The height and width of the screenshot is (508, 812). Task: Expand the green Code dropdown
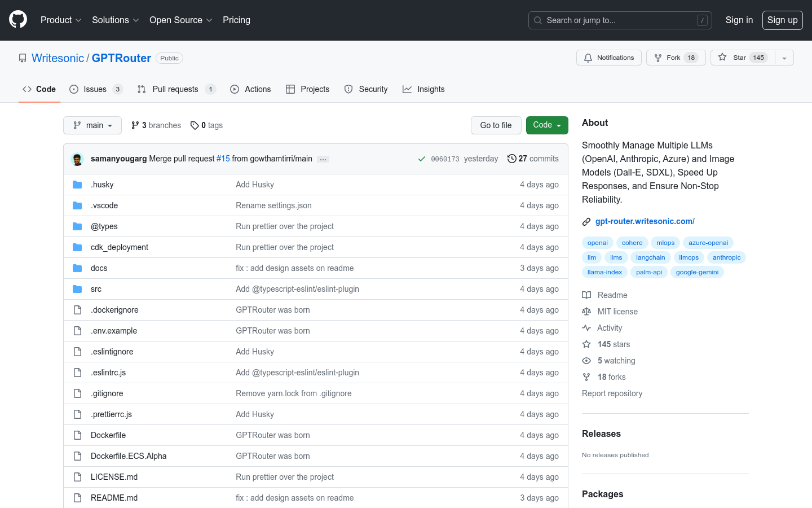(546, 125)
